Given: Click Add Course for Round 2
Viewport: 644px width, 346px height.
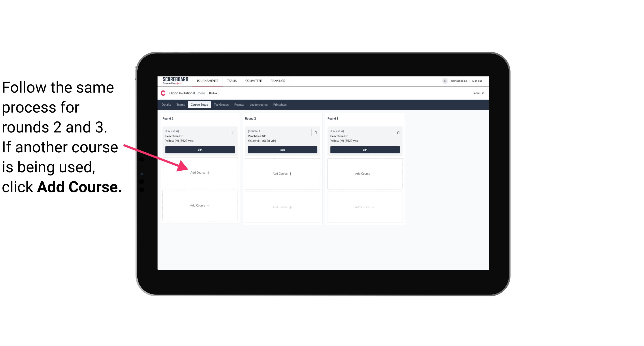Looking at the screenshot, I should [282, 173].
